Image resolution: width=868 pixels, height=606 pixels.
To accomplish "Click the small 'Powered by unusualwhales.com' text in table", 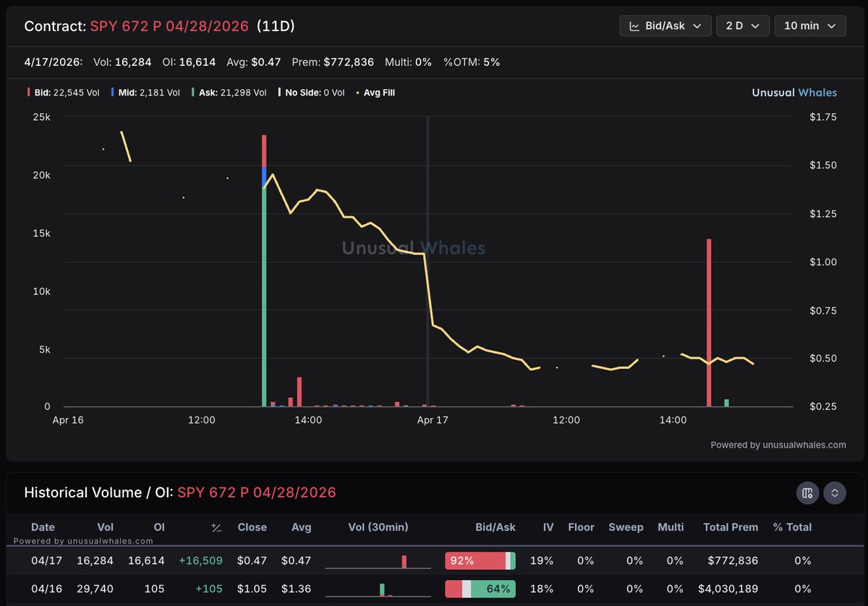I will [83, 540].
